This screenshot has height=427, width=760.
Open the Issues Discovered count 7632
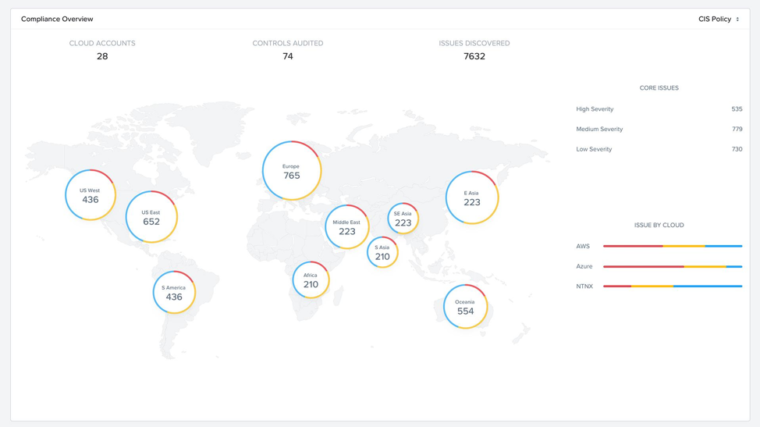tap(474, 57)
